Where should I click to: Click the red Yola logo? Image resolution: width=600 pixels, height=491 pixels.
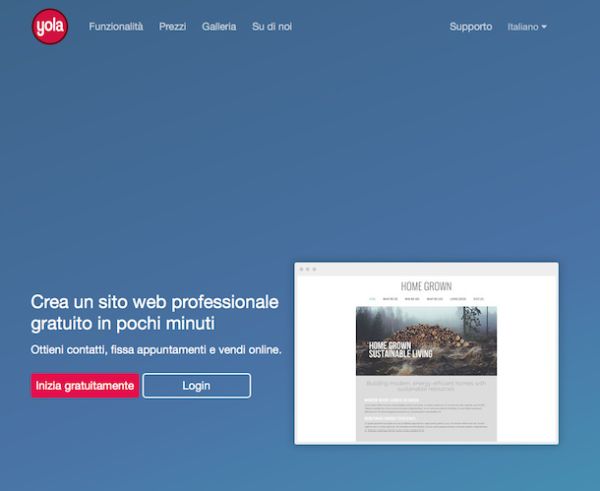coord(50,27)
